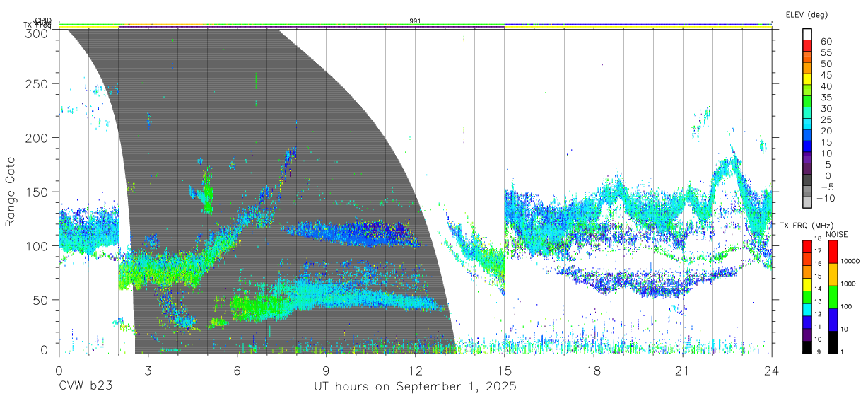Click the 'ELEV (deg)' legend title
Screen dimensions: 868x401
[x=806, y=15]
